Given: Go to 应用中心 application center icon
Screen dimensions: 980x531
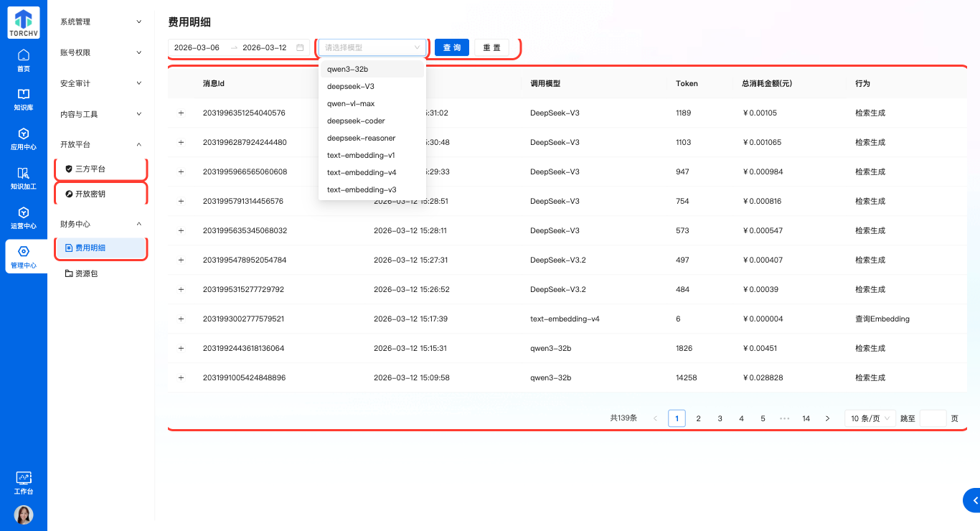Looking at the screenshot, I should pyautogui.click(x=24, y=138).
